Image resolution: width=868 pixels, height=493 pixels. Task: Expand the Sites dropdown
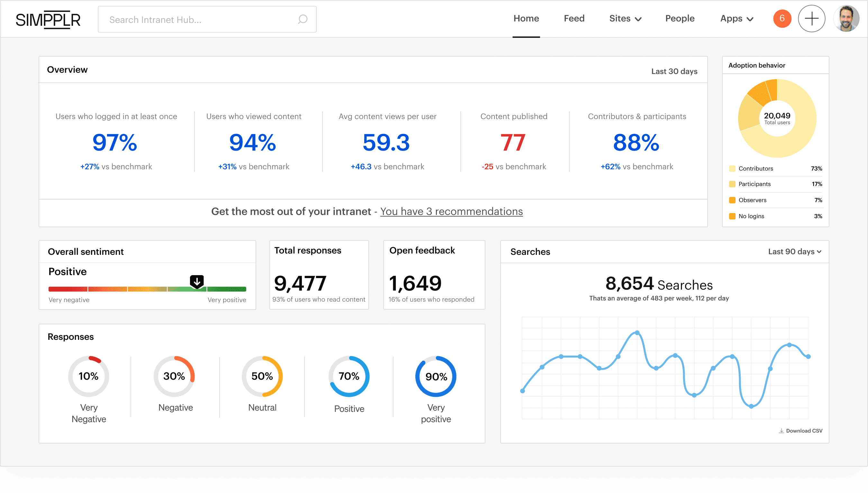pyautogui.click(x=625, y=19)
